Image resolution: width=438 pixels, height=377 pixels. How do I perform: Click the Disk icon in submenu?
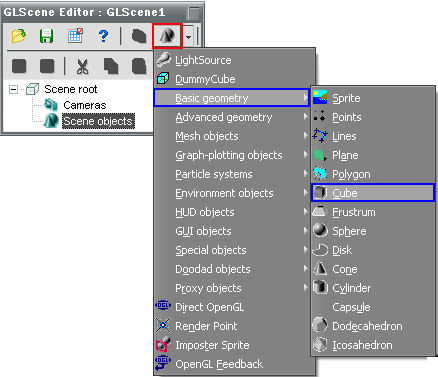point(320,250)
